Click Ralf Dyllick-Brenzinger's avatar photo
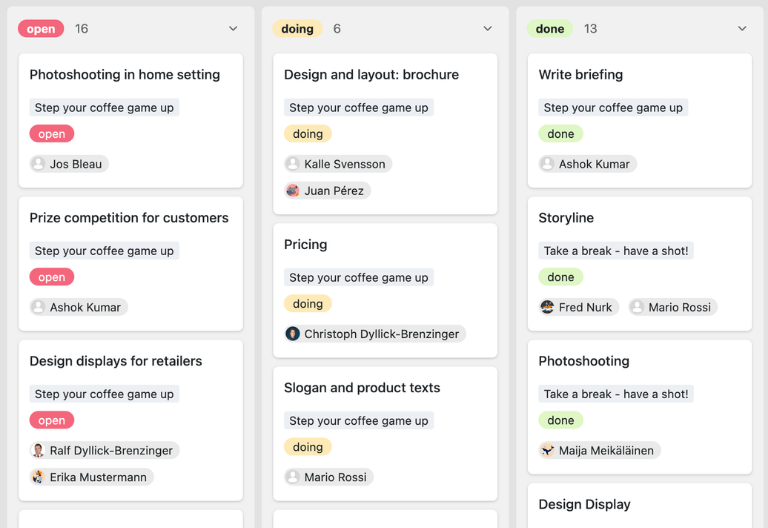The height and width of the screenshot is (528, 768). pos(38,450)
